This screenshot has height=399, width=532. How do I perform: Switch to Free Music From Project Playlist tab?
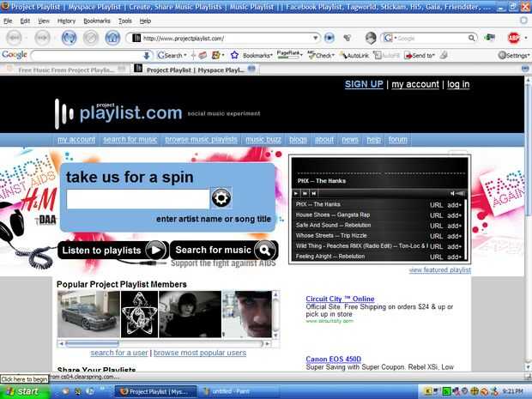(x=66, y=70)
